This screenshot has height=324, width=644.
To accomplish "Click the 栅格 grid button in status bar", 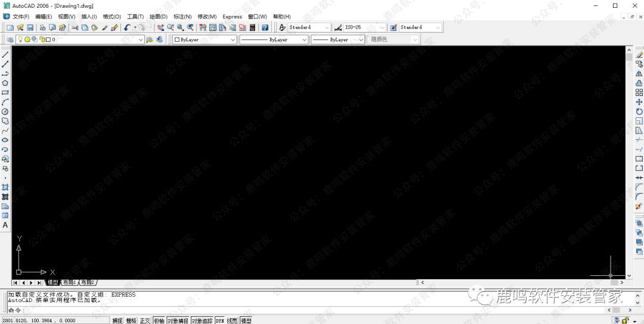I will pos(131,320).
